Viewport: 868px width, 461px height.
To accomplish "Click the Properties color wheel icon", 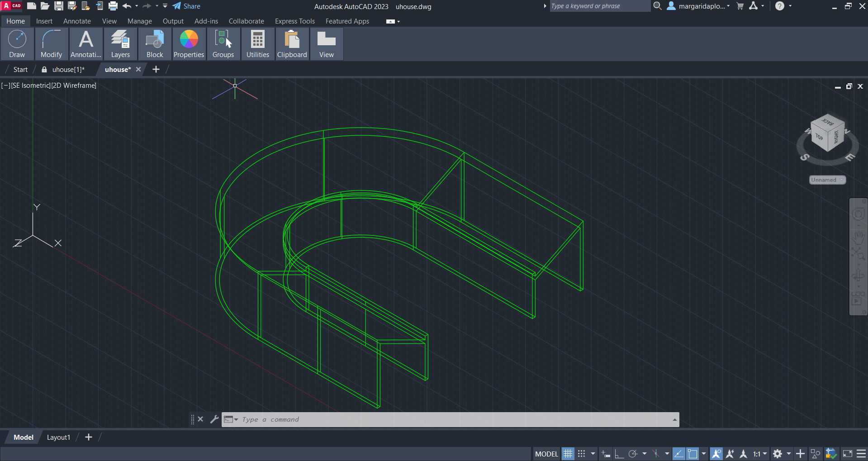I will [189, 40].
